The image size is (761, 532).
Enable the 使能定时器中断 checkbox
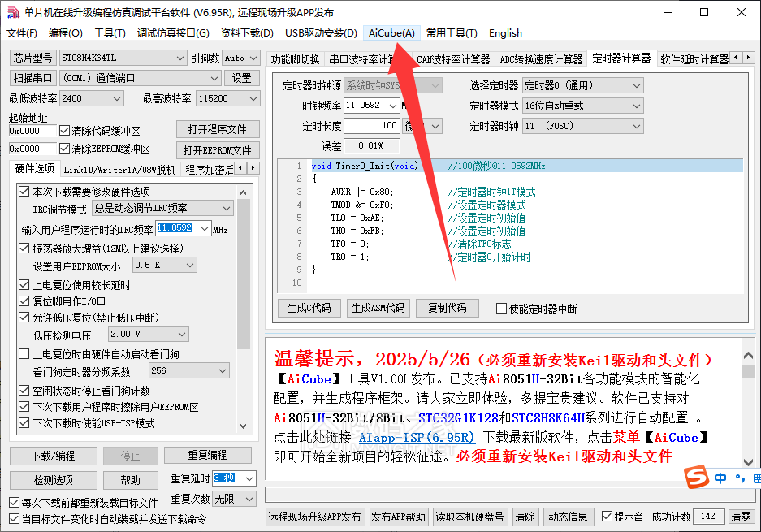[501, 309]
